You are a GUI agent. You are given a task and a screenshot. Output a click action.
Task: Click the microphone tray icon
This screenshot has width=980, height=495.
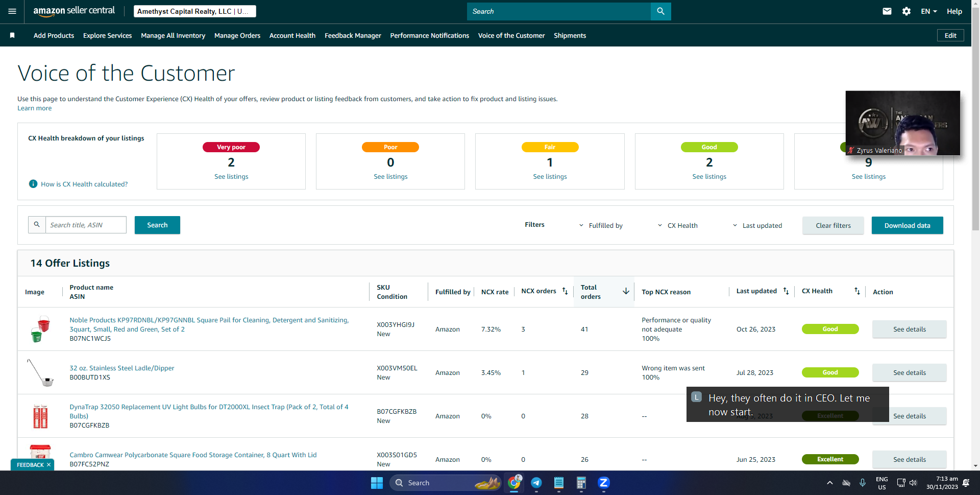863,483
